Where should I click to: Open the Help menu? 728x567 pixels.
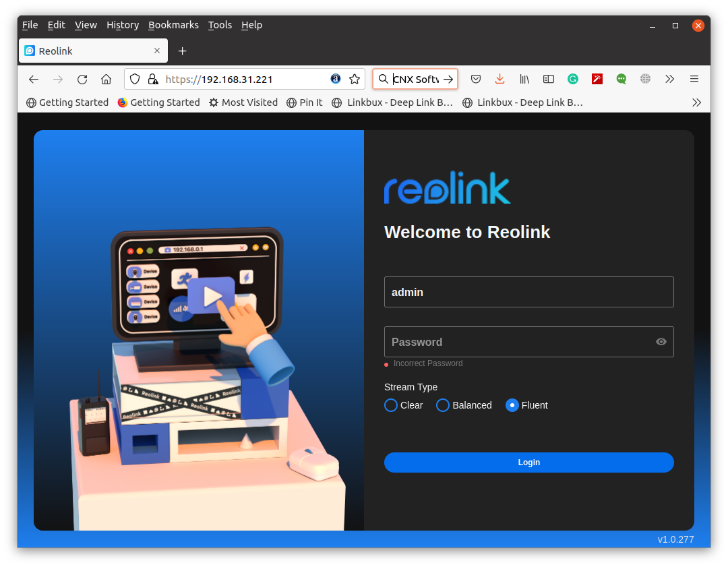point(251,25)
